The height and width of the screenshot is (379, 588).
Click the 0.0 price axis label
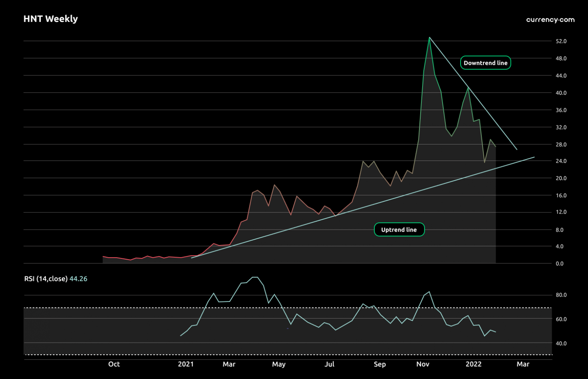[559, 264]
